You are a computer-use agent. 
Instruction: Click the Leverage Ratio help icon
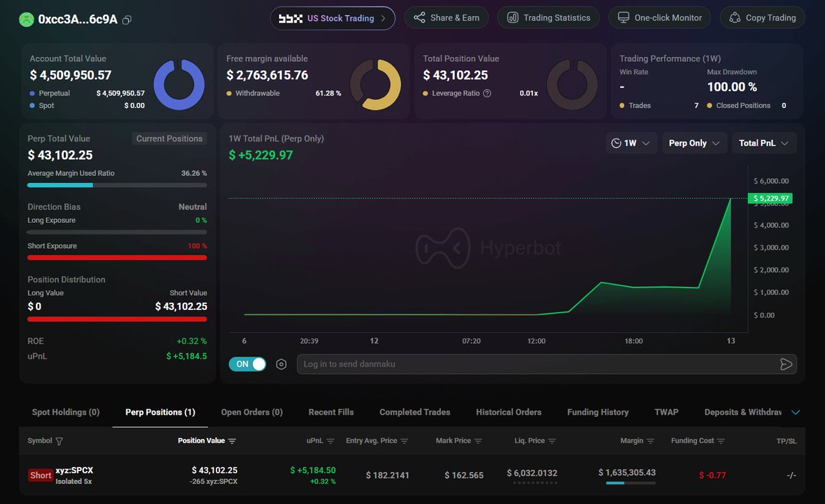tap(487, 94)
